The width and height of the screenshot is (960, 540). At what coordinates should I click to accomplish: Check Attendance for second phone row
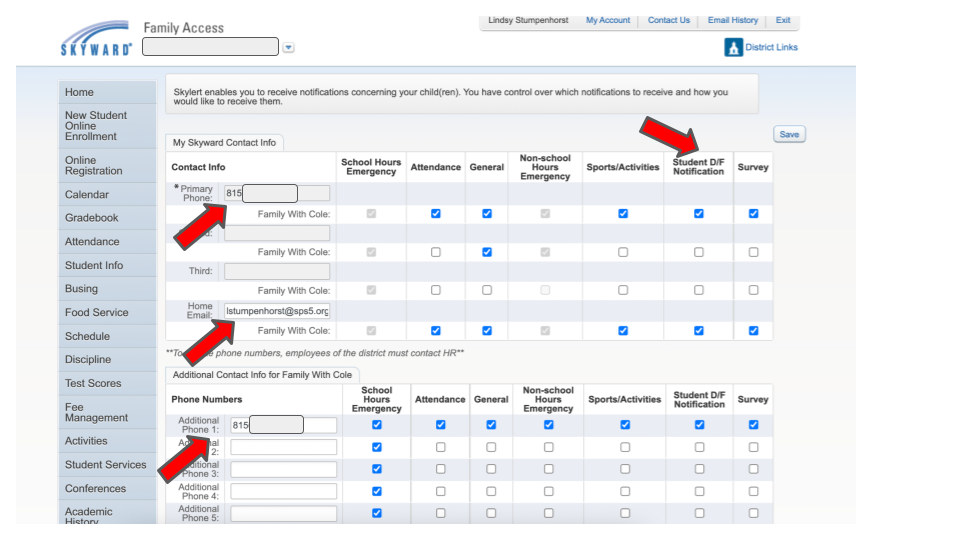tap(435, 252)
